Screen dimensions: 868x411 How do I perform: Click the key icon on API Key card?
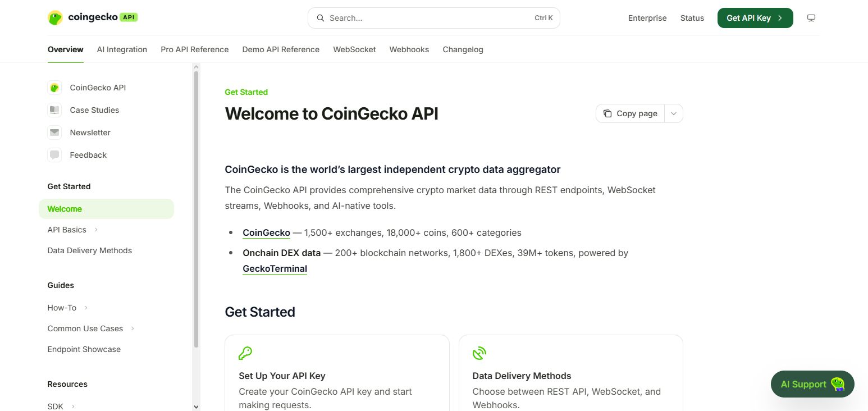[x=245, y=353]
